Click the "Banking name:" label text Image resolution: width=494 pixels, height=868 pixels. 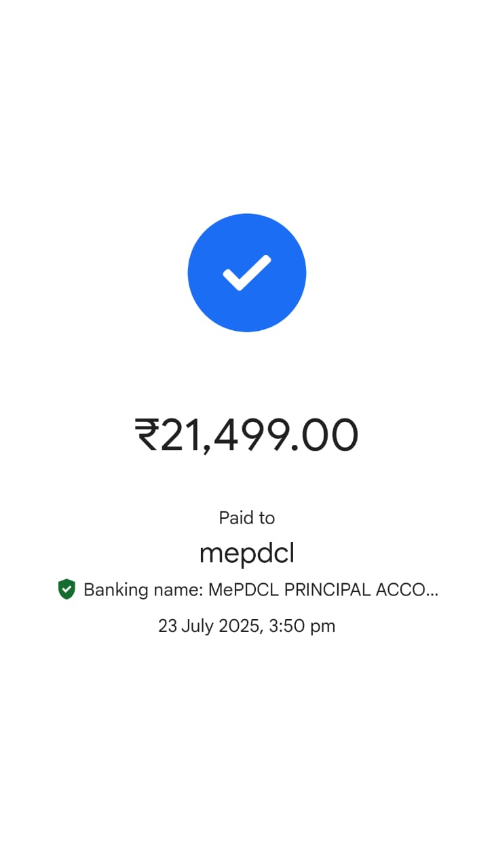point(143,590)
